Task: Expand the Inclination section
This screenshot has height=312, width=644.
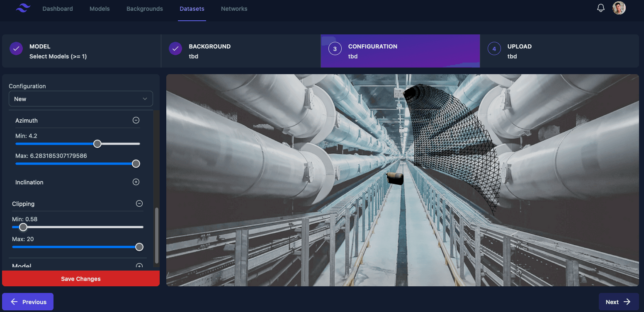Action: coord(136,181)
